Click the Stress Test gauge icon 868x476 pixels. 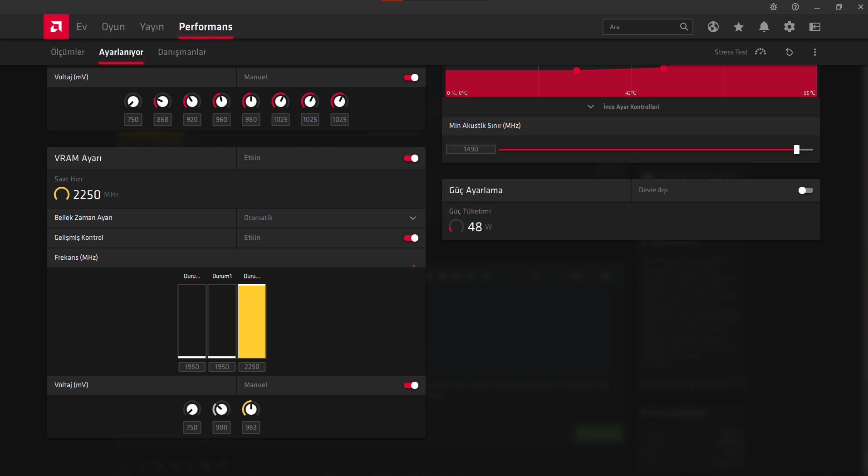(760, 52)
